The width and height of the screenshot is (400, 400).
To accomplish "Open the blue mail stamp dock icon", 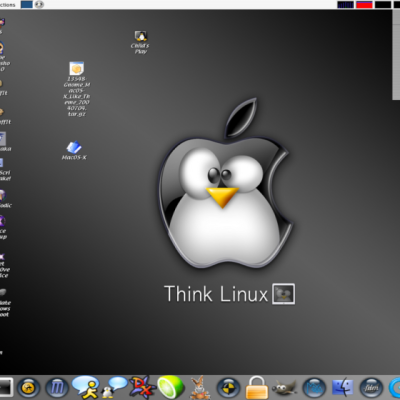I will pyautogui.click(x=314, y=388).
